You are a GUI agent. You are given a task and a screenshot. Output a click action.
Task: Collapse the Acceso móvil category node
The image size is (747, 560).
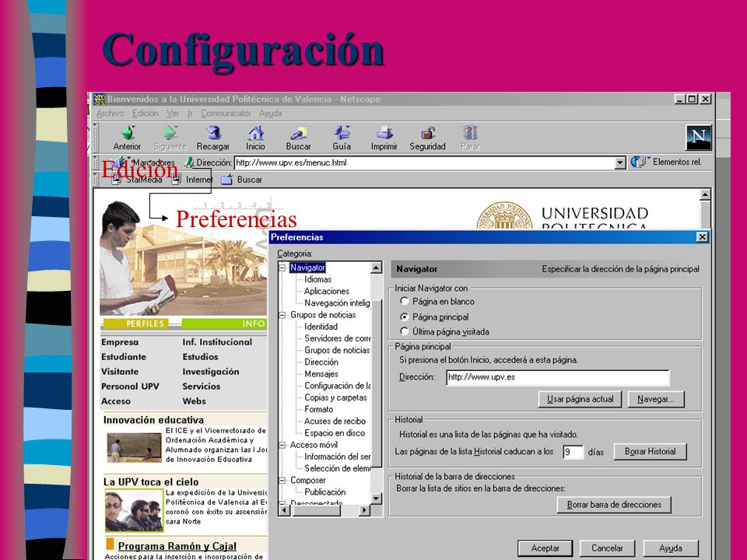[282, 445]
